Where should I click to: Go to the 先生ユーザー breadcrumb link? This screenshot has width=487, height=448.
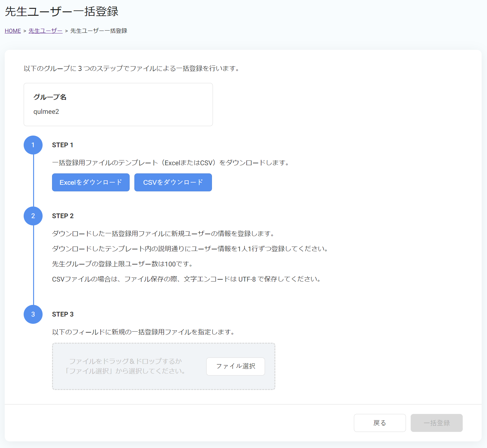point(45,31)
